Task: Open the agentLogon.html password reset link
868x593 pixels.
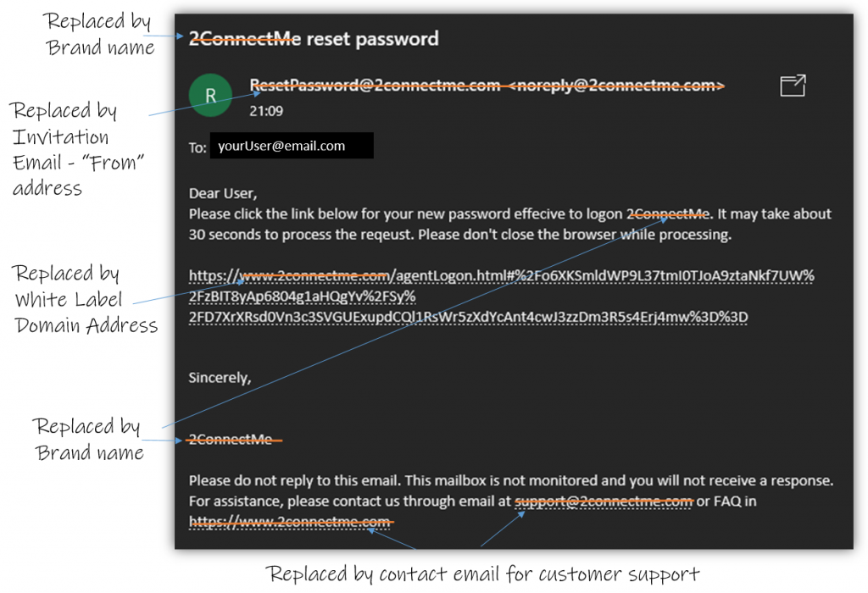Action: point(501,296)
